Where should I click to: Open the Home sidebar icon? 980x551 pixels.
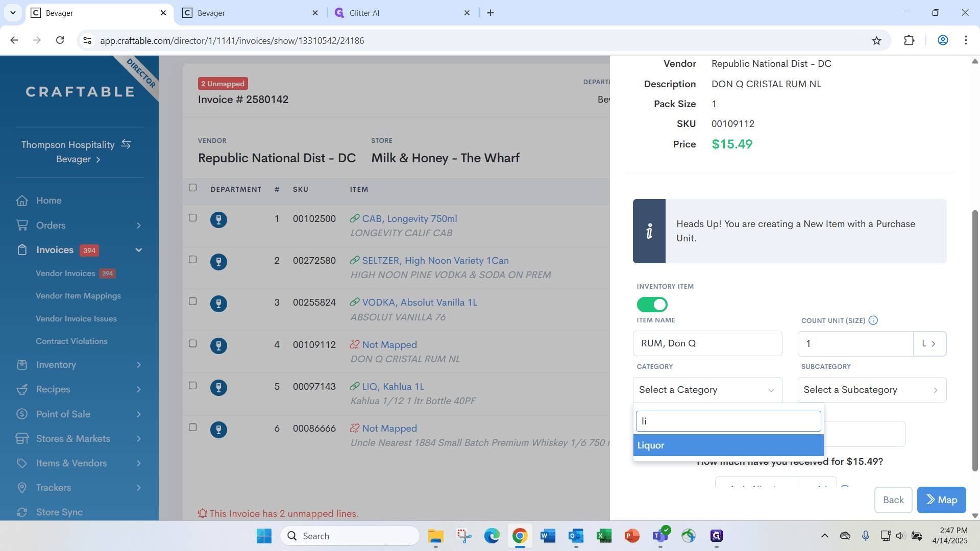(x=22, y=201)
